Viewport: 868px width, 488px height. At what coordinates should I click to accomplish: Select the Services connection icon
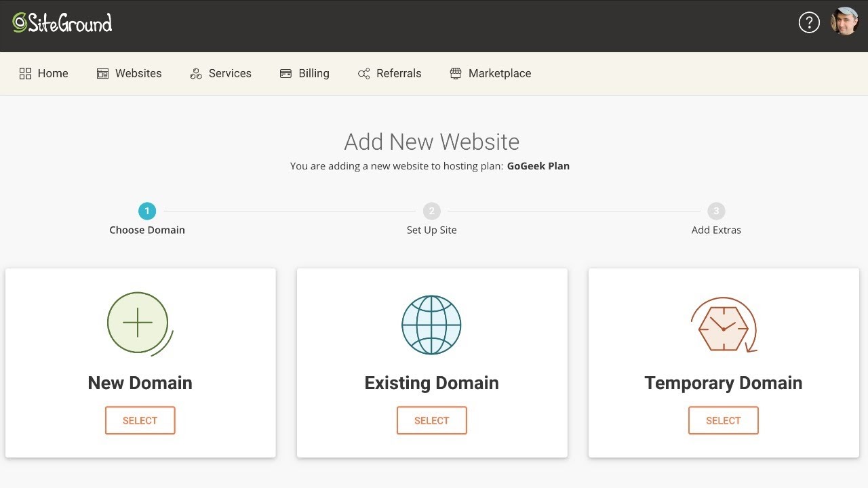pos(196,73)
